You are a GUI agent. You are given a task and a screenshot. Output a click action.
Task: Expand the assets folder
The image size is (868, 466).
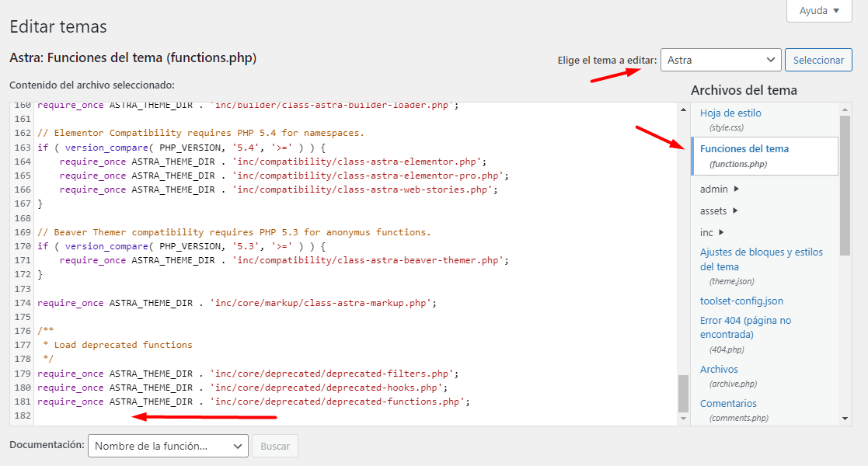point(719,210)
